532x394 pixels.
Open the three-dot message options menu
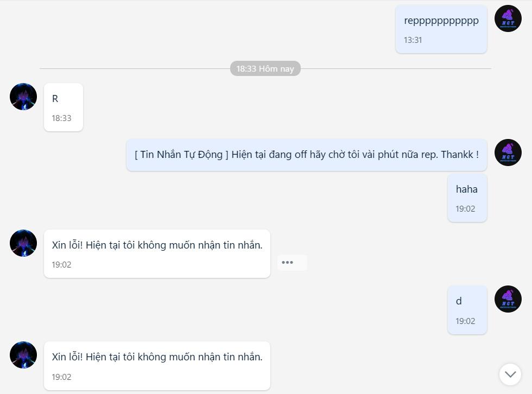point(288,263)
